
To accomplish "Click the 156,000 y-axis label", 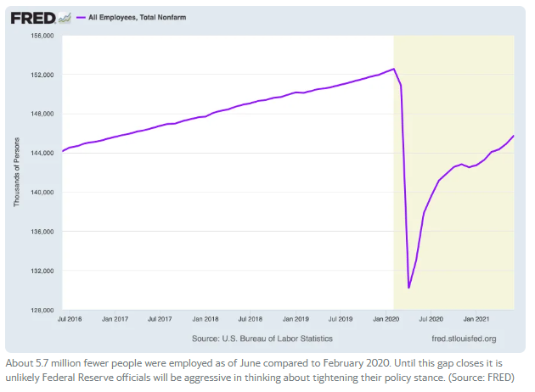I will [42, 36].
